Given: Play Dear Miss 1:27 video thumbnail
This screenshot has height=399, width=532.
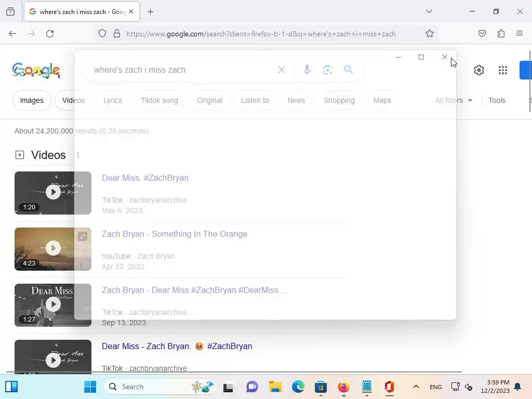Looking at the screenshot, I should pyautogui.click(x=53, y=305).
